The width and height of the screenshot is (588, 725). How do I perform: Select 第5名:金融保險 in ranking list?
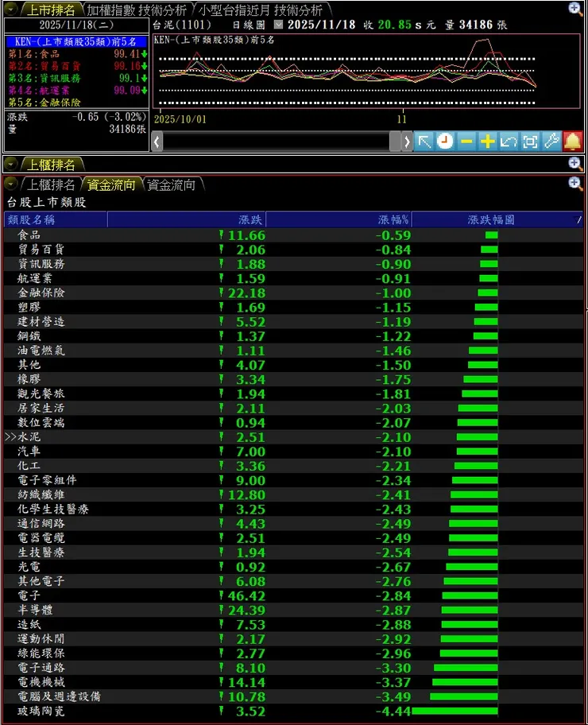(77, 102)
